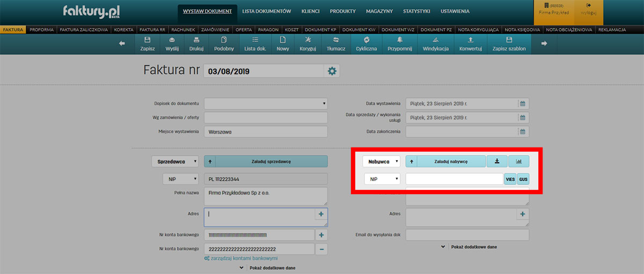Open the Nabywca type dropdown
This screenshot has height=274, width=644.
tap(382, 161)
